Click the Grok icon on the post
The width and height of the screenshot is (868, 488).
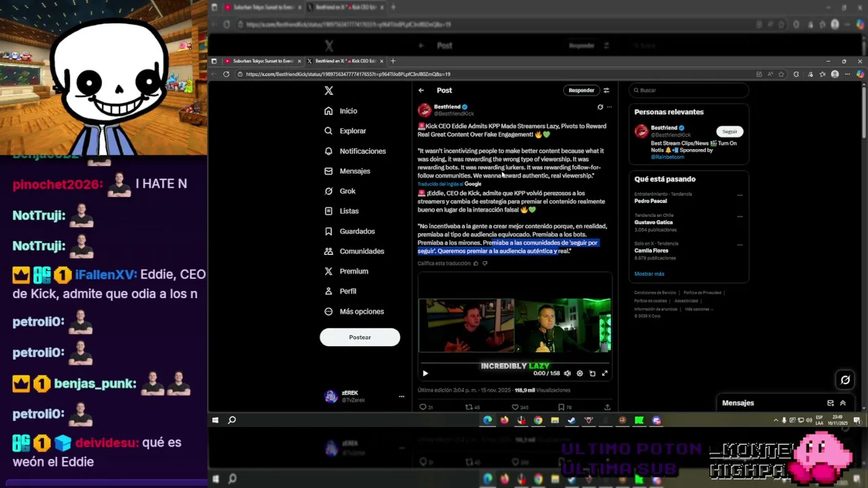[x=600, y=107]
